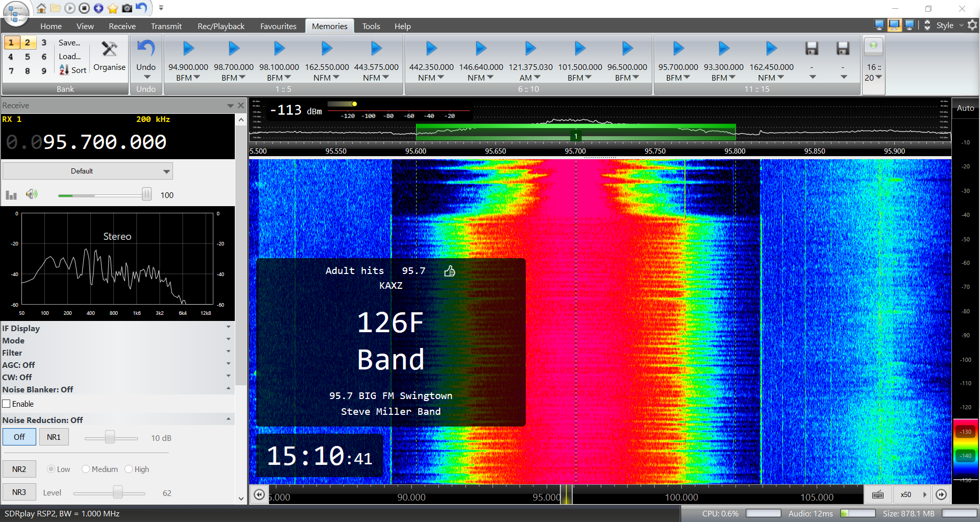Tune to the 162.550.000 NFM memory

coord(327,49)
